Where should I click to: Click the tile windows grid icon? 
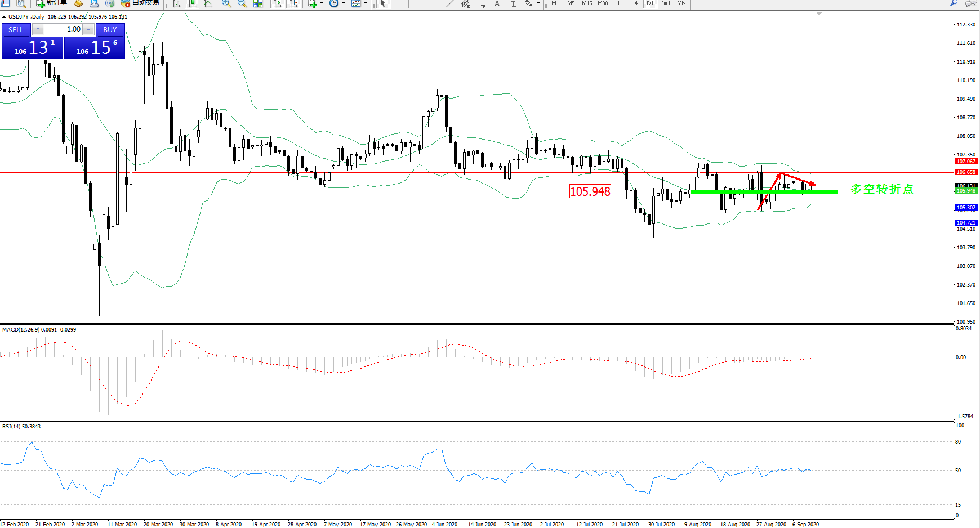[258, 3]
